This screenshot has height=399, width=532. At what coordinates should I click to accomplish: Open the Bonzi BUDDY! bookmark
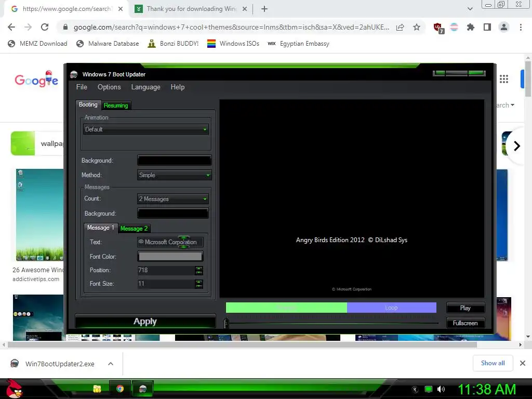[173, 44]
